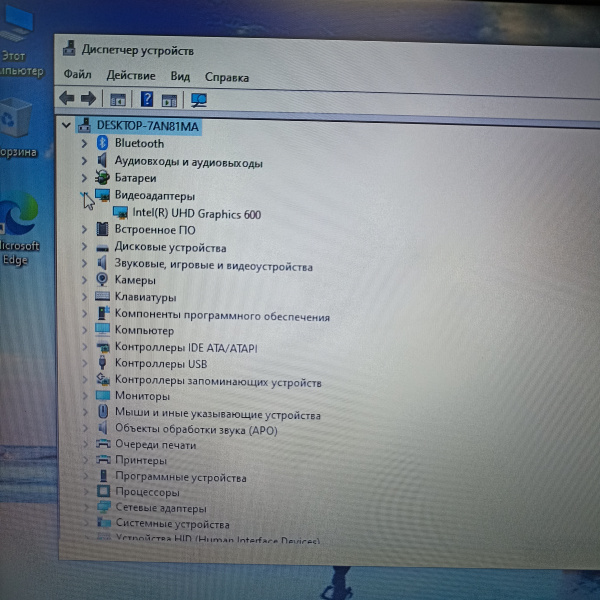
Task: Open the blue Help question mark icon
Action: (147, 99)
